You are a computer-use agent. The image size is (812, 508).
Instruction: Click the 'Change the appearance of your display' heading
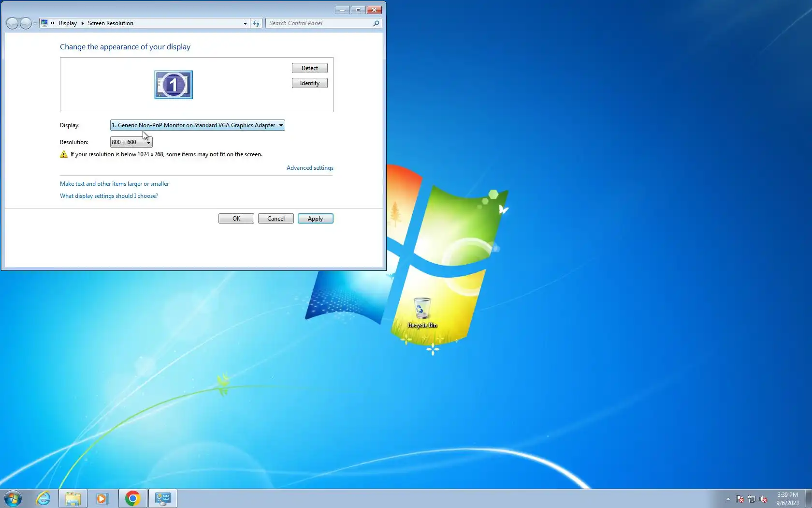pos(125,47)
